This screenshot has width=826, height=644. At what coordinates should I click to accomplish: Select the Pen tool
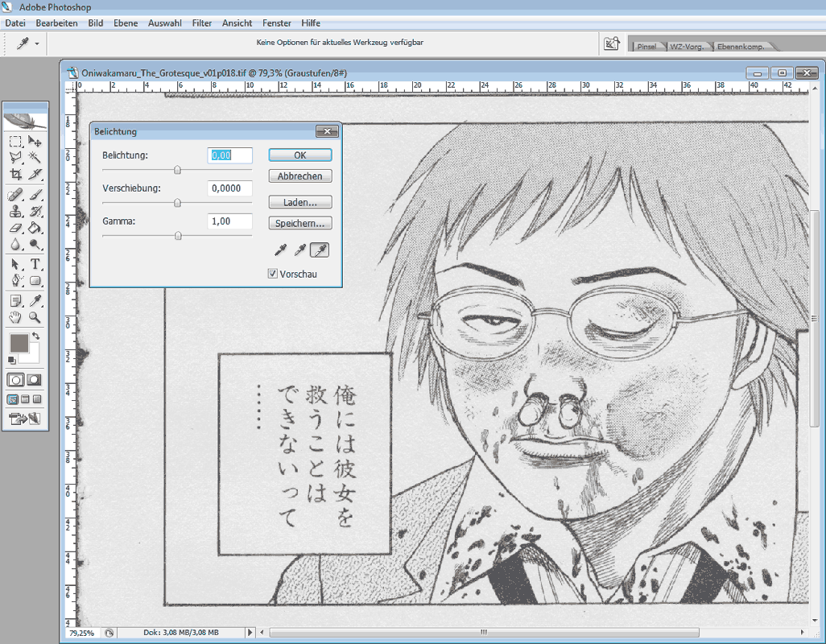tap(15, 280)
